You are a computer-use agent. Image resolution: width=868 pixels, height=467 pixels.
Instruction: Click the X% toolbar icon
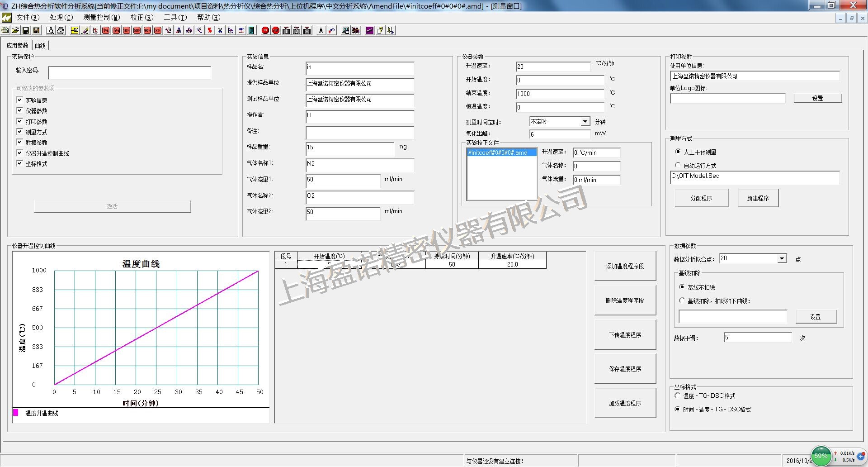click(x=158, y=30)
